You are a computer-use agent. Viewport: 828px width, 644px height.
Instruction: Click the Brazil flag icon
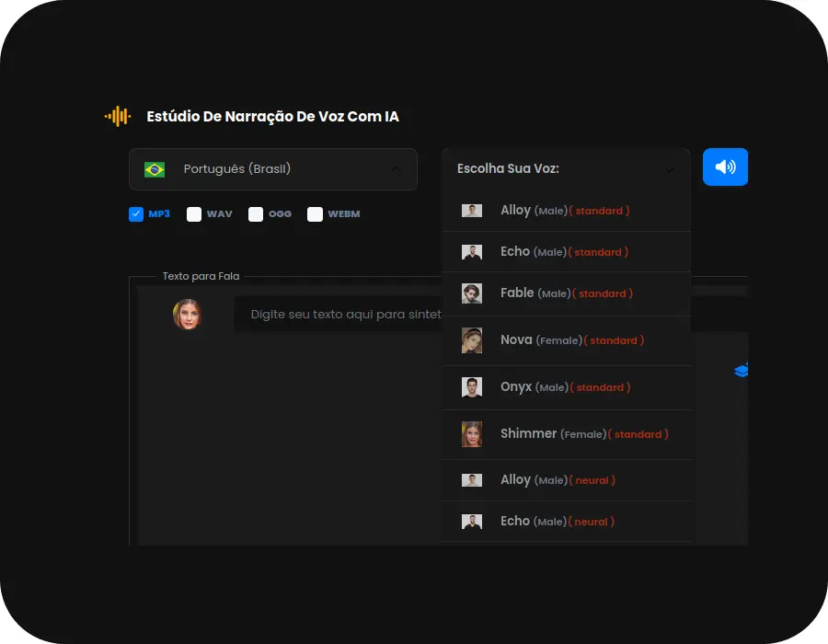[155, 169]
